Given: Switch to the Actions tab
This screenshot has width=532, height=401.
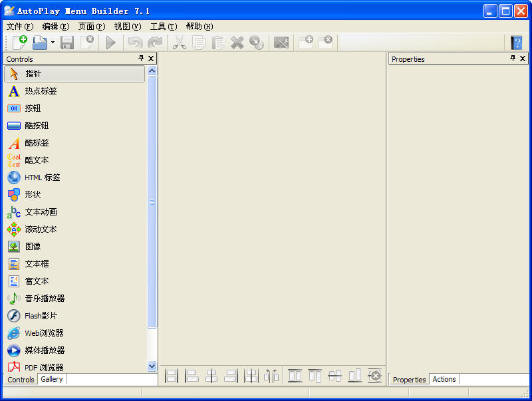Looking at the screenshot, I should [444, 379].
